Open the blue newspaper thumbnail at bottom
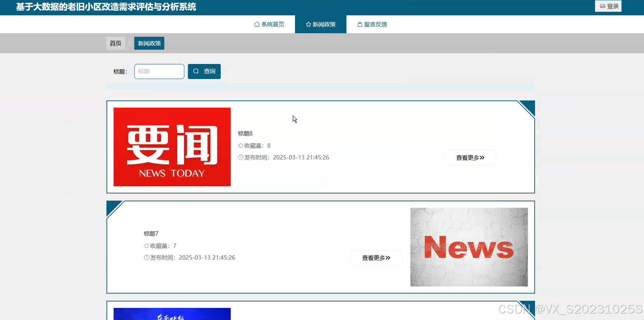The image size is (644, 320). (x=172, y=314)
